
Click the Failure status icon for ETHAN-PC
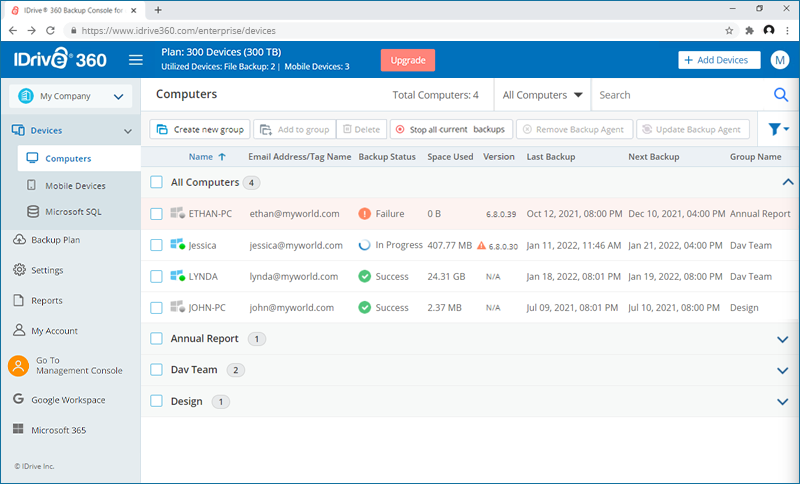pos(364,214)
